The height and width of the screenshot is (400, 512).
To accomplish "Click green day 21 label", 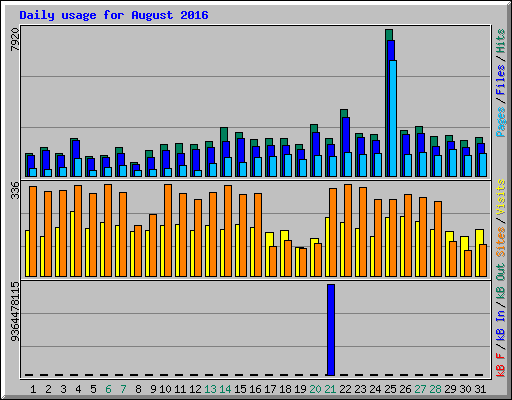I will [x=330, y=389].
